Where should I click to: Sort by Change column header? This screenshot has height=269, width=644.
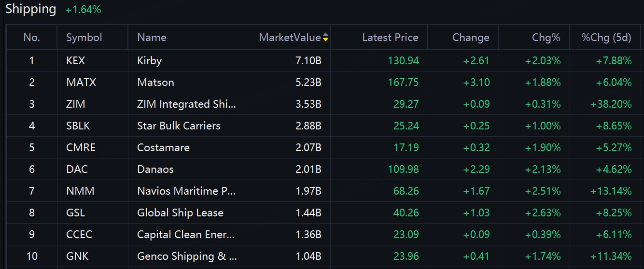pos(471,38)
